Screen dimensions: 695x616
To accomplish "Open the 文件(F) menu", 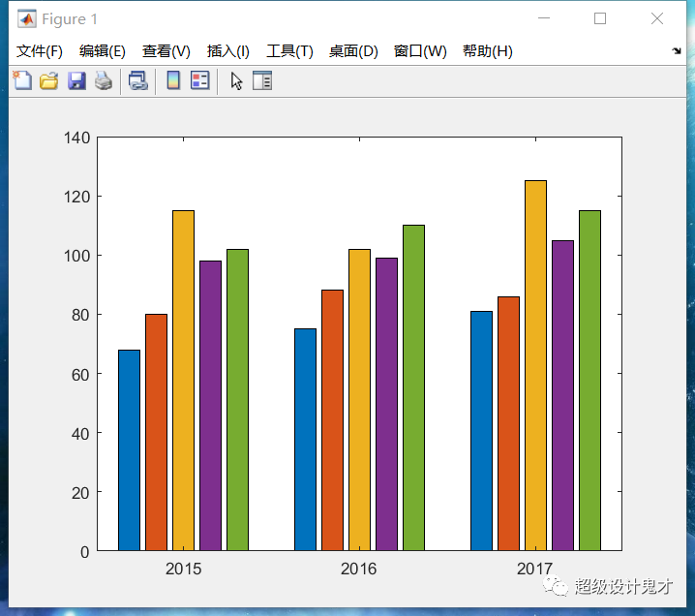I will [x=40, y=51].
